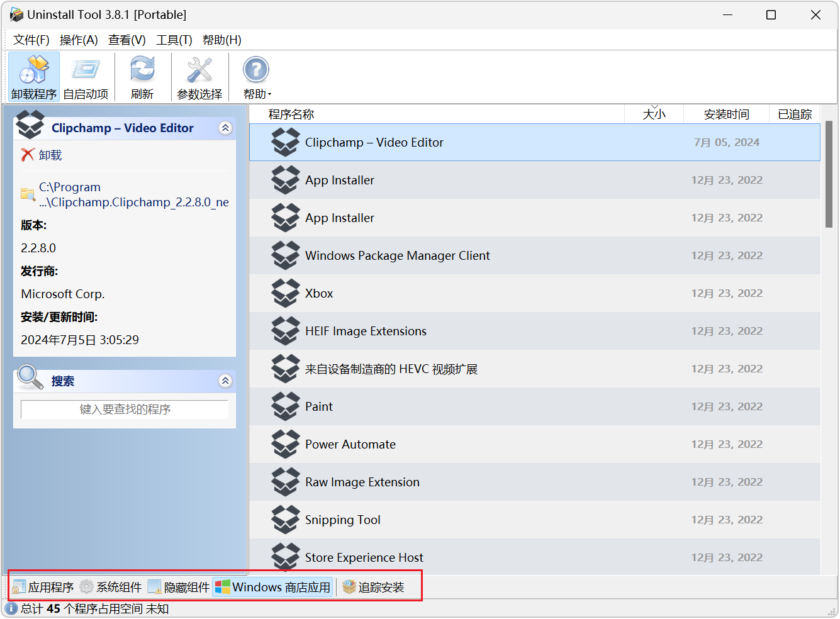Click the 键入要查找的程序 search field
The image size is (840, 619).
[x=125, y=410]
